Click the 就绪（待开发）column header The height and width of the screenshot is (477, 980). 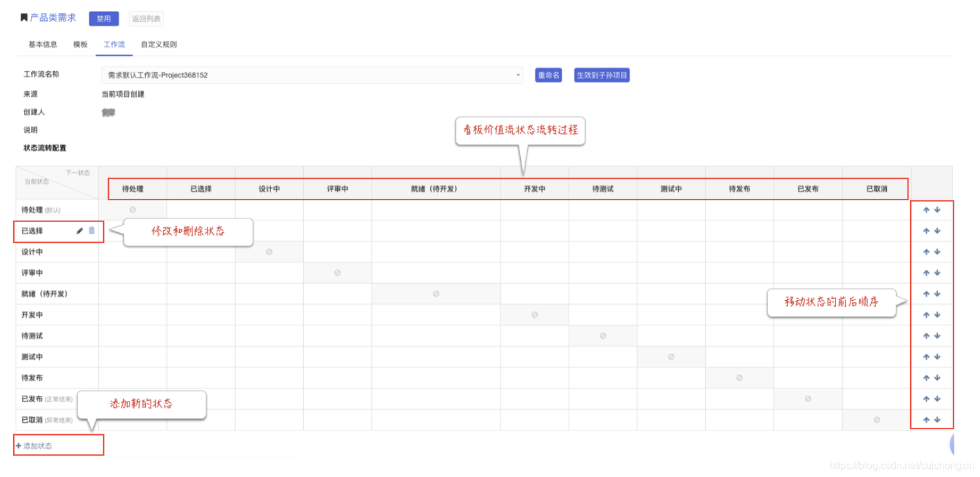coord(436,189)
